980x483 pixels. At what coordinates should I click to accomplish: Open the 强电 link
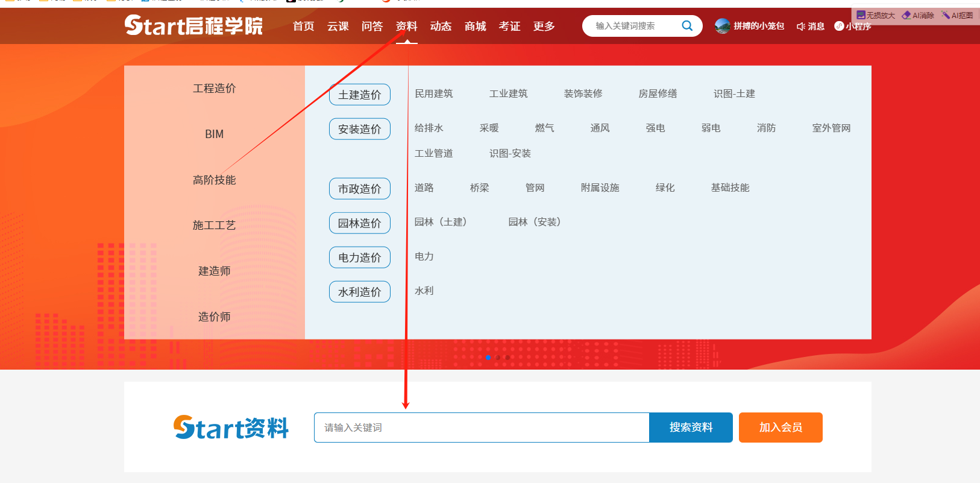tap(656, 128)
